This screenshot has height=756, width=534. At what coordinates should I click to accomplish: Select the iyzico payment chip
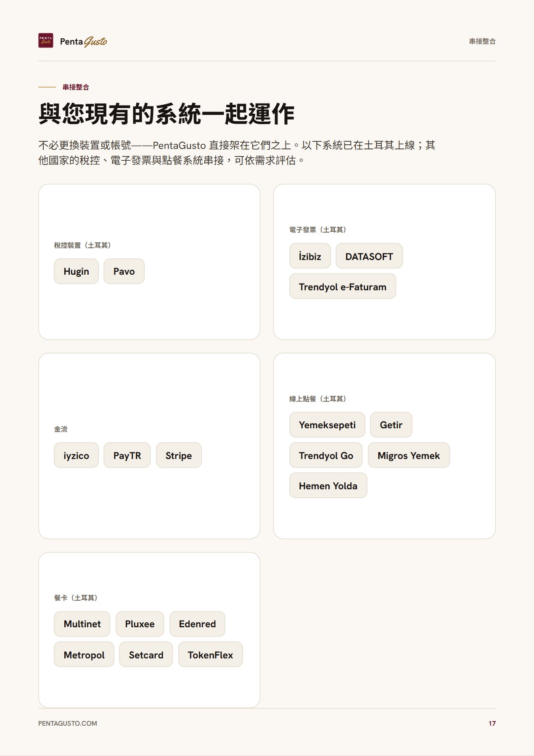pos(76,455)
